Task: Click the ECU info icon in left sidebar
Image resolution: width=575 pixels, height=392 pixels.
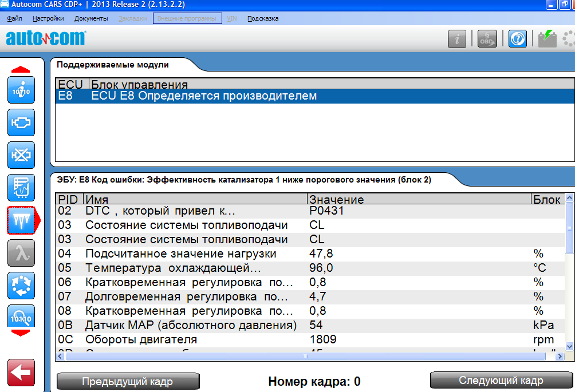Action: pos(21,90)
